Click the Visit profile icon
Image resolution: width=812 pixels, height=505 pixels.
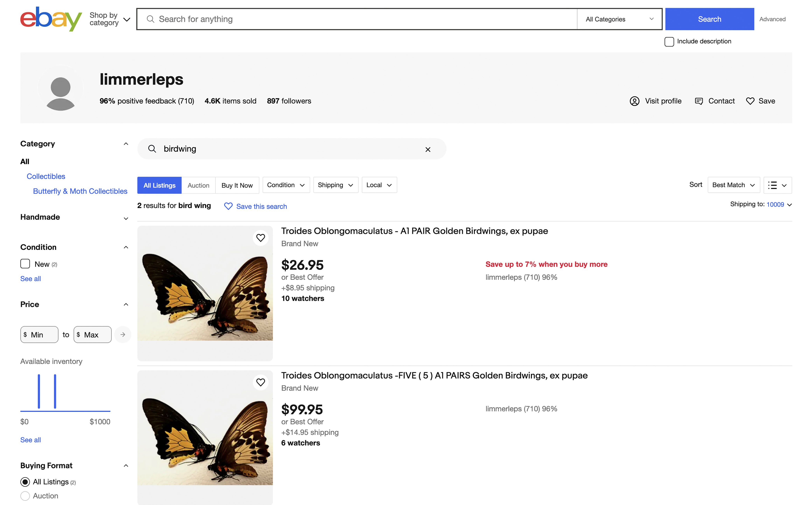634,101
